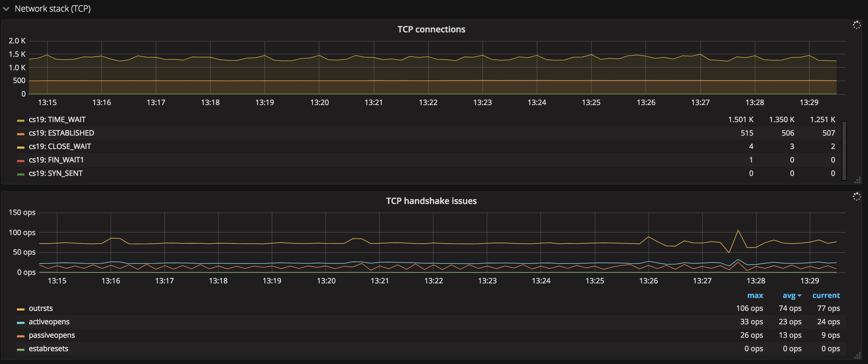Toggle cs19: TIME_WAIT series visibility

[x=57, y=120]
